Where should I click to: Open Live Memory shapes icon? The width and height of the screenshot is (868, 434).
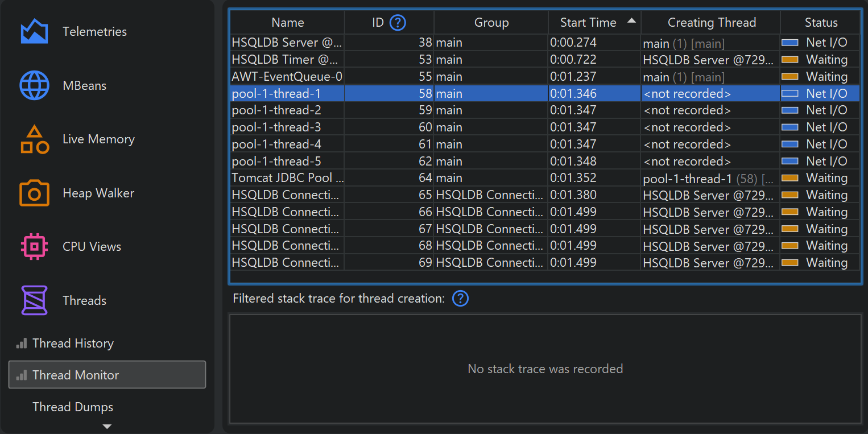[34, 140]
